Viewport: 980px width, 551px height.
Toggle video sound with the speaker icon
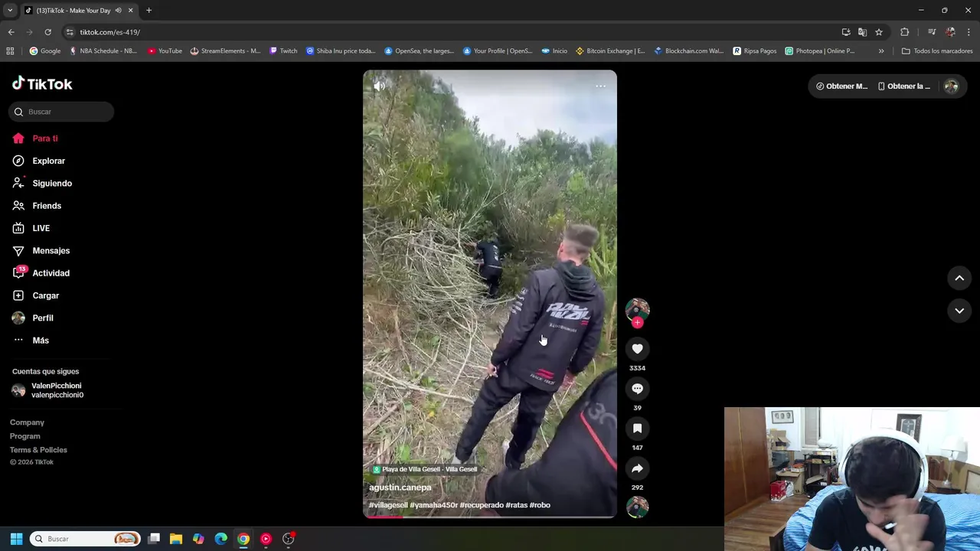point(379,86)
